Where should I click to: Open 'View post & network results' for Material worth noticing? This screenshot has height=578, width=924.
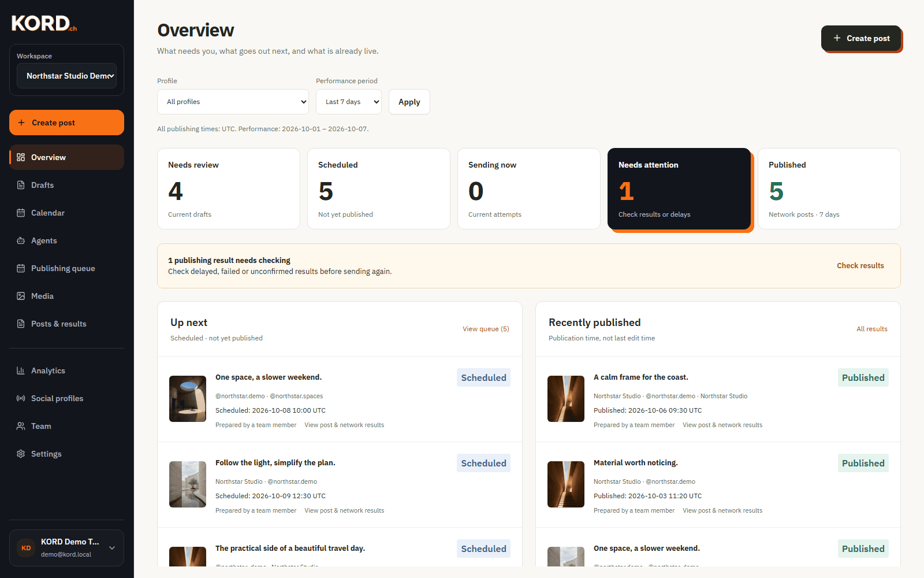click(722, 510)
